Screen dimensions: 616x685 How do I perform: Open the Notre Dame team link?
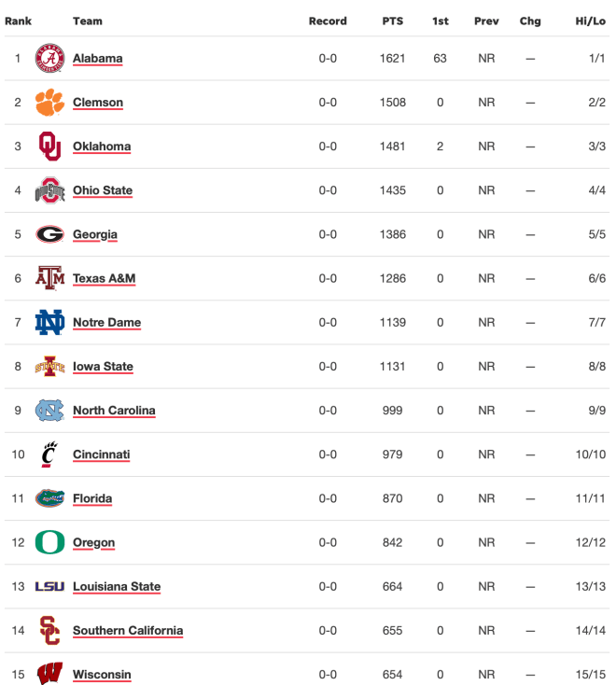point(107,322)
